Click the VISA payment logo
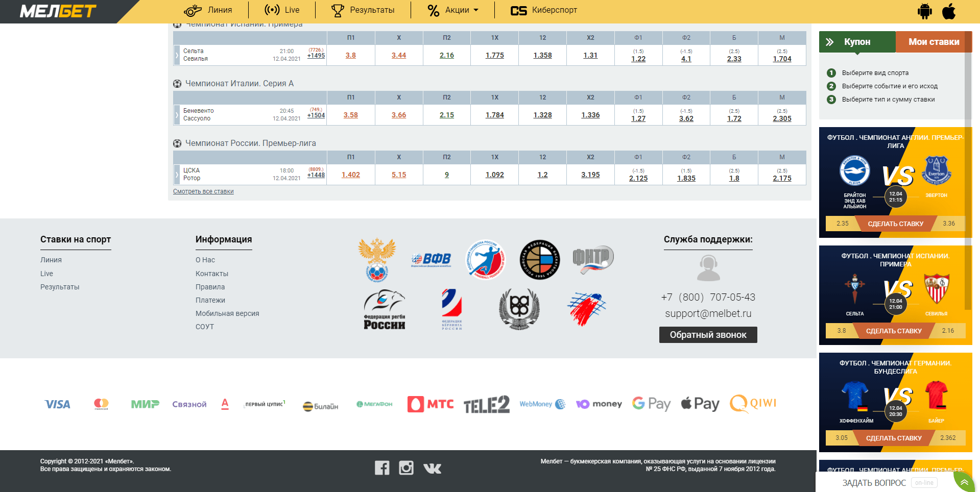The image size is (980, 492). point(58,404)
